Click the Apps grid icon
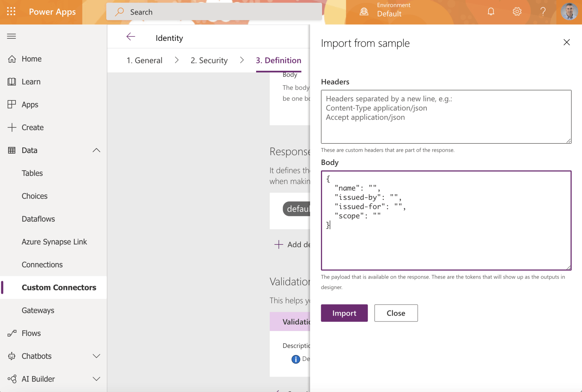The height and width of the screenshot is (392, 582). tap(12, 104)
